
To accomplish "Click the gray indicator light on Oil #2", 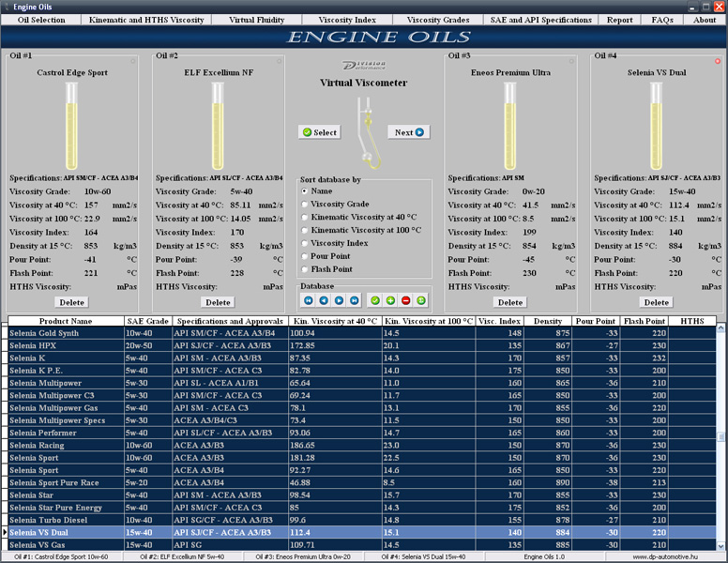I will pyautogui.click(x=279, y=61).
